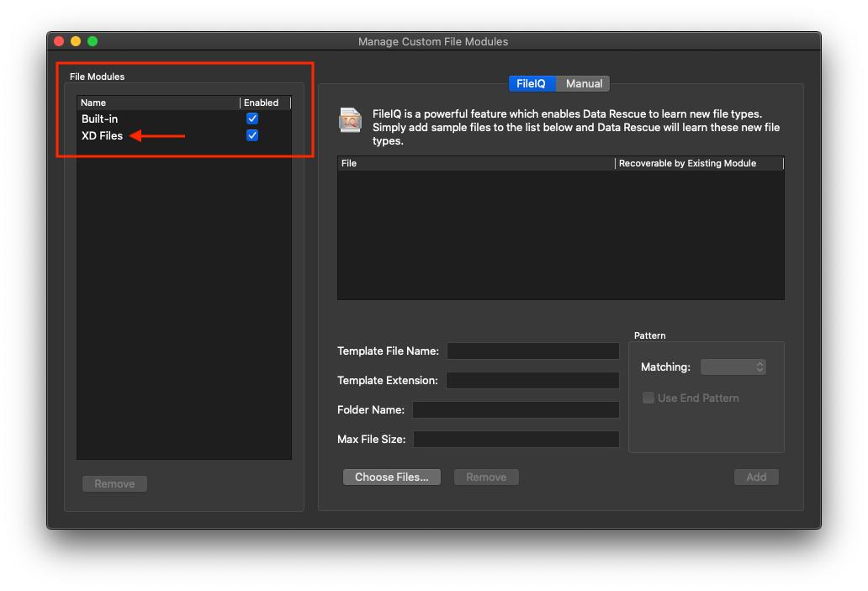Click the Max File Size input
The image size is (868, 591).
click(516, 439)
